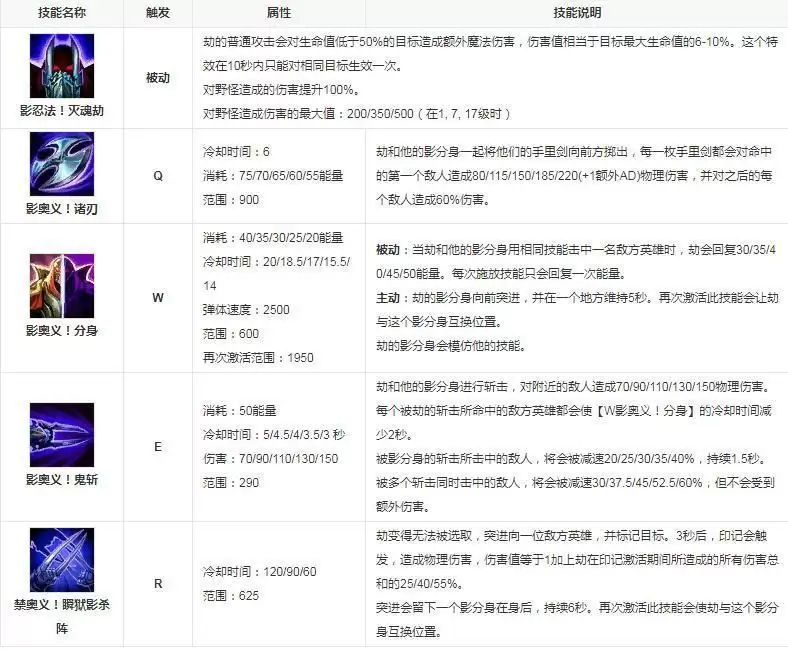Click the line 对野怪造成伤害的最大值：200/350/500
This screenshot has height=649, width=788.
[x=357, y=114]
